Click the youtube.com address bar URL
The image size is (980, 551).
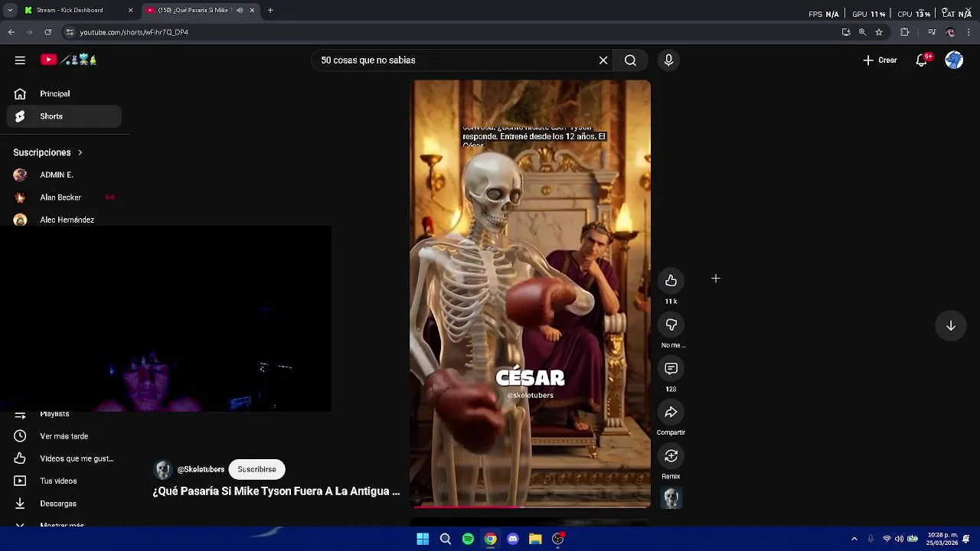coord(134,32)
